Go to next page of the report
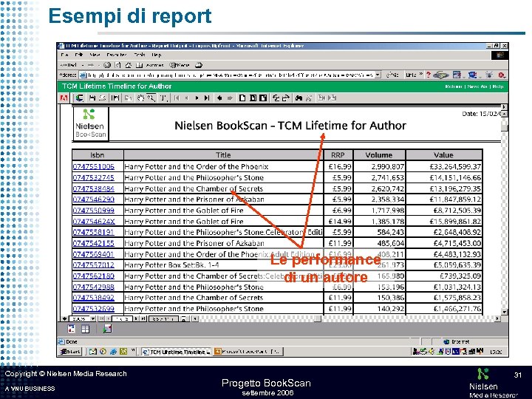Image resolution: width=532 pixels, height=399 pixels. tap(197, 98)
